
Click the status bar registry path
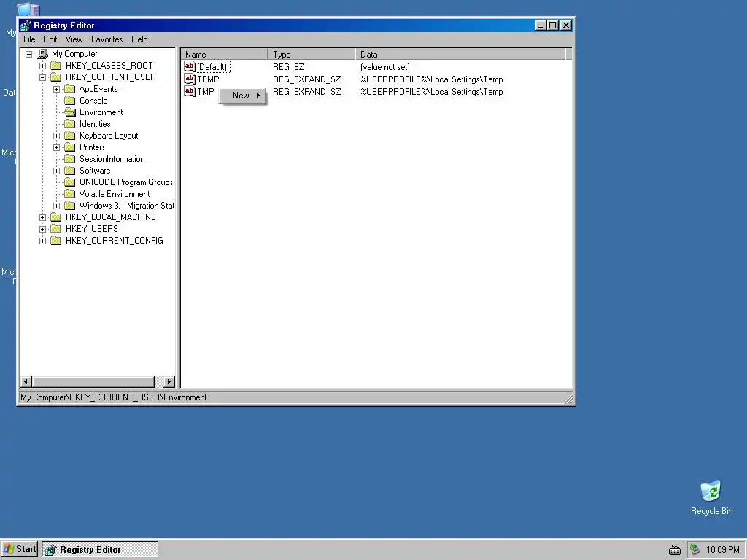coord(113,397)
